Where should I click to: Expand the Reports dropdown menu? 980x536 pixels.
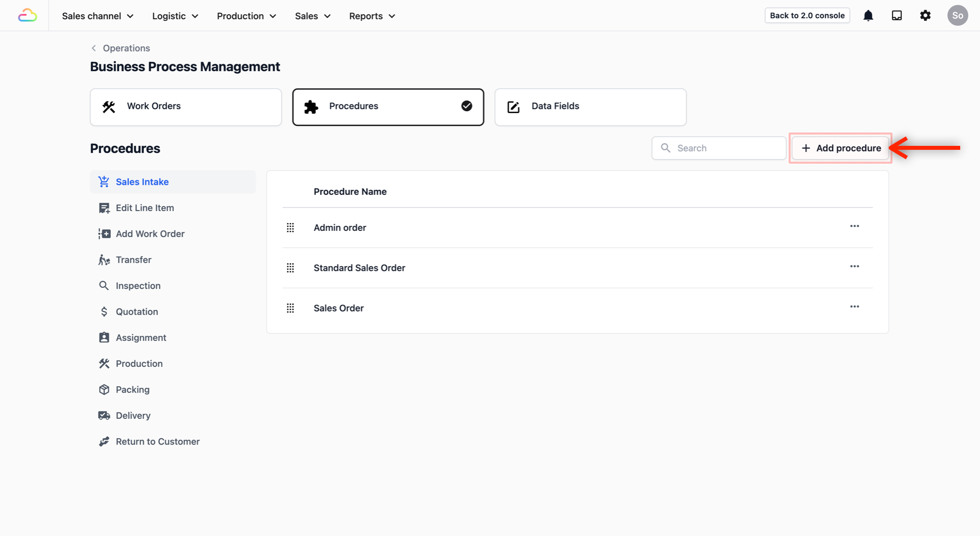click(372, 16)
